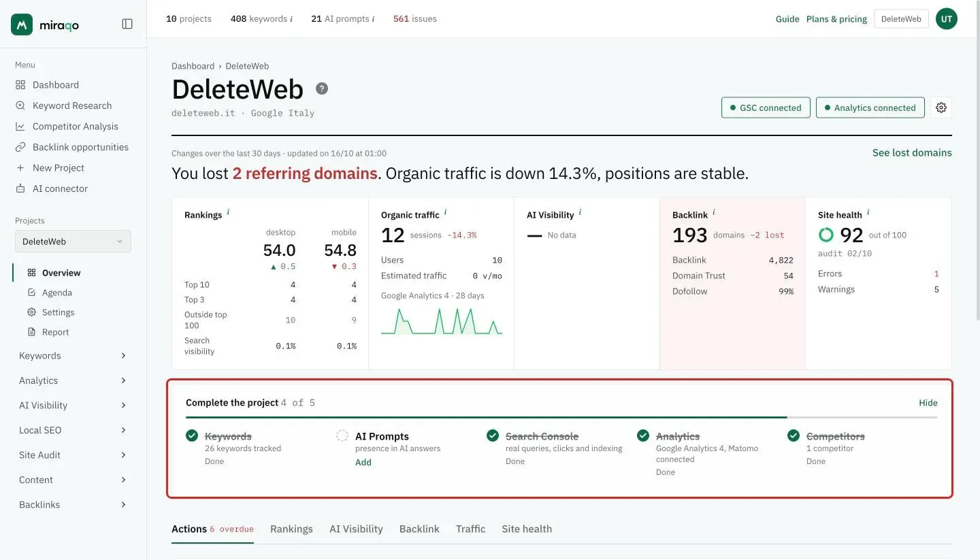This screenshot has width=980, height=560.
Task: Toggle the Search Console completed checkmark
Action: [x=493, y=435]
